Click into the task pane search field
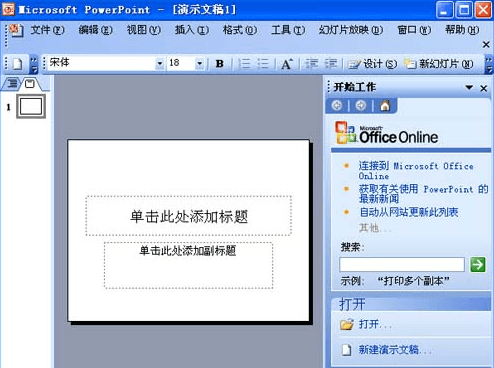 click(402, 265)
